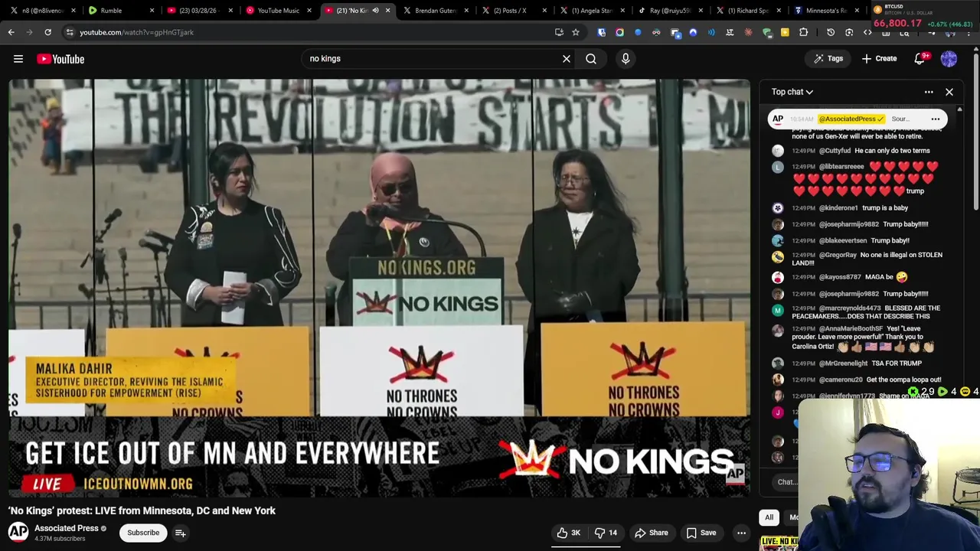Viewport: 980px width, 551px height.
Task: Open pinned AssociatedPress message options
Action: tap(935, 119)
